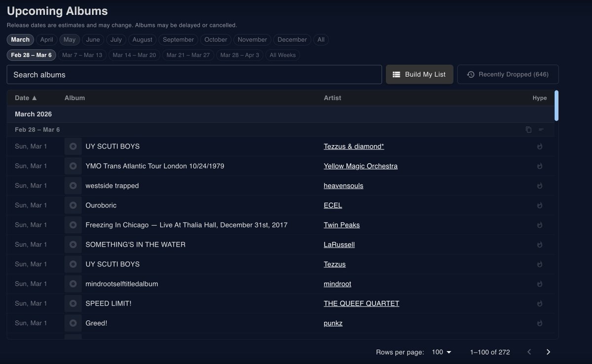Image resolution: width=592 pixels, height=364 pixels.
Task: Click collapse icon in Feb 28 – Mar 6 header
Action: (541, 130)
